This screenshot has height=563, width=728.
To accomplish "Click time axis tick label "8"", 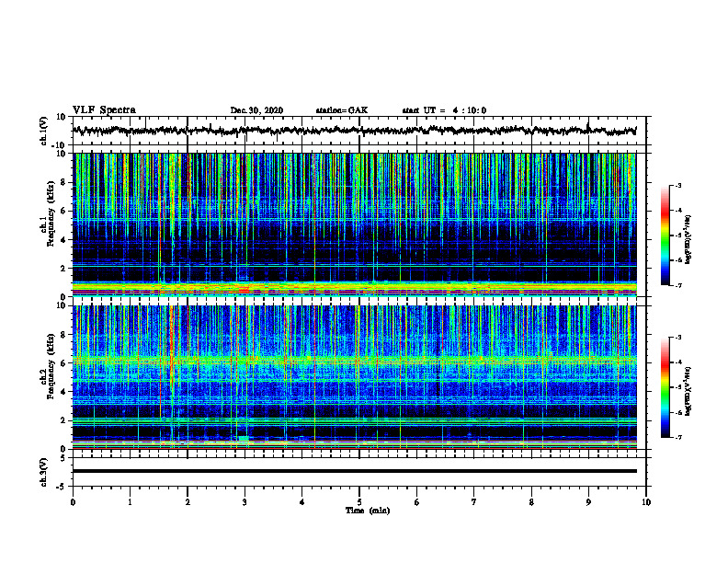I will (531, 502).
